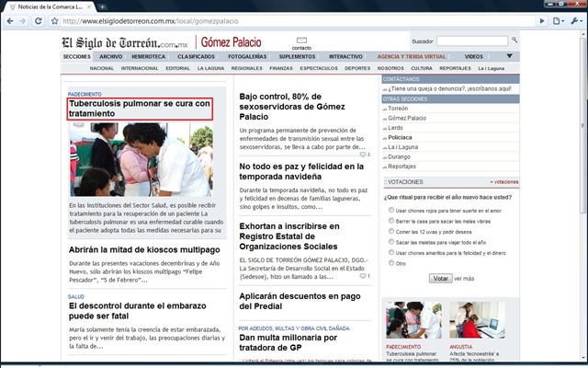Click the magnifier search icon next to Buscador
This screenshot has height=368, width=588.
[x=514, y=40]
